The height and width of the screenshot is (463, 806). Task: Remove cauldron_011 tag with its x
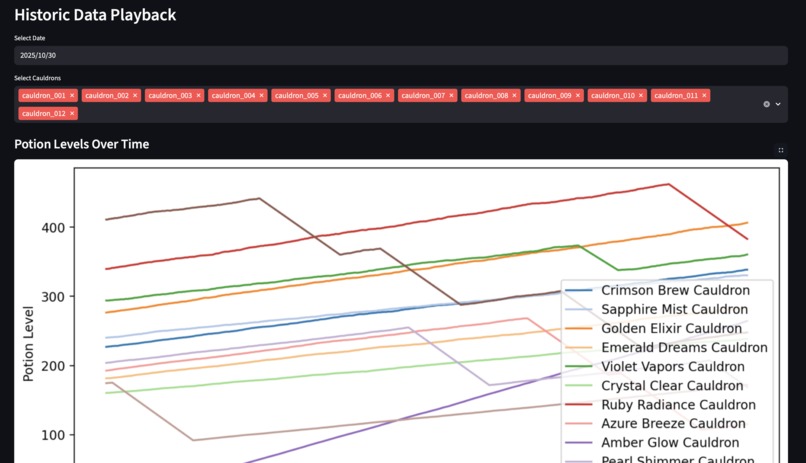click(704, 96)
